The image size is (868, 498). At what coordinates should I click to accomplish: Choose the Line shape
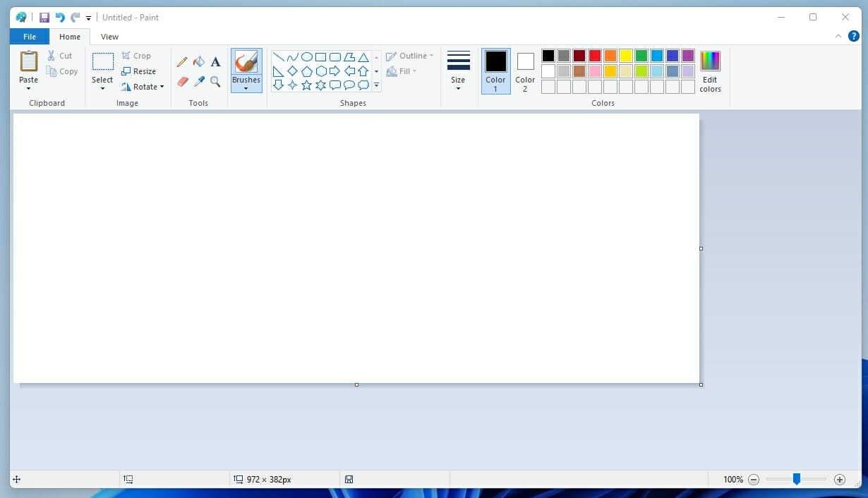(x=278, y=57)
